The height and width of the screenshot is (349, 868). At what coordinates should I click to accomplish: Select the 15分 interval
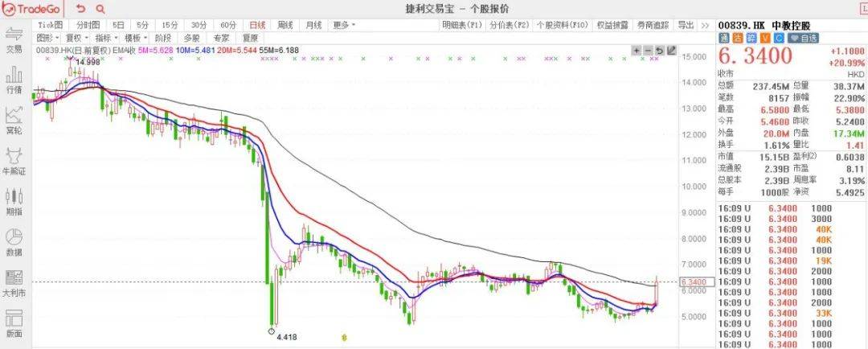170,25
